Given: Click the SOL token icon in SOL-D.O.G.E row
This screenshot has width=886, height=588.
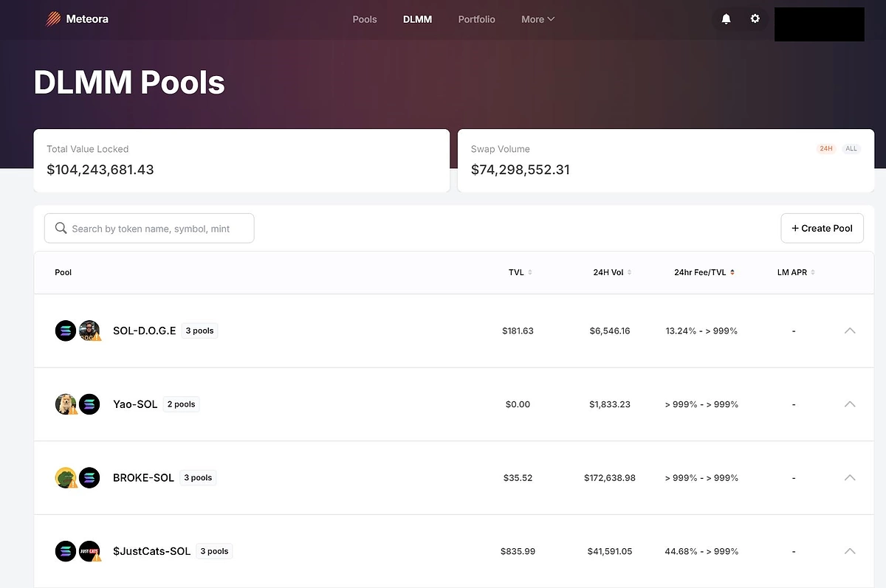Looking at the screenshot, I should pos(66,331).
